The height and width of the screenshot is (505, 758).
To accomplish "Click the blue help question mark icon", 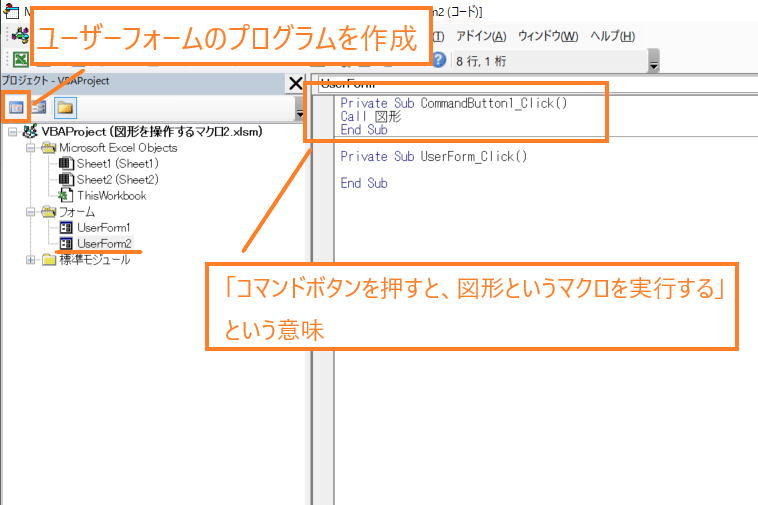I will [x=438, y=60].
